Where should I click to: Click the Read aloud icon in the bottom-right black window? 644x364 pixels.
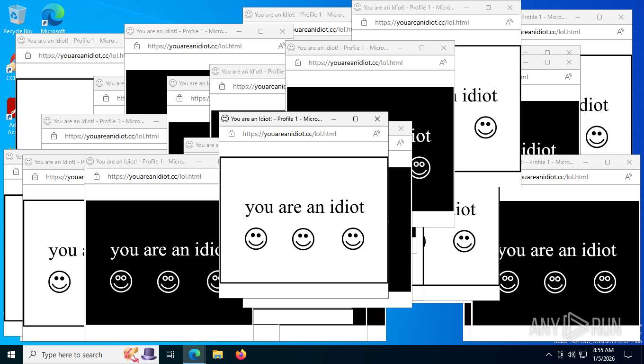(628, 177)
